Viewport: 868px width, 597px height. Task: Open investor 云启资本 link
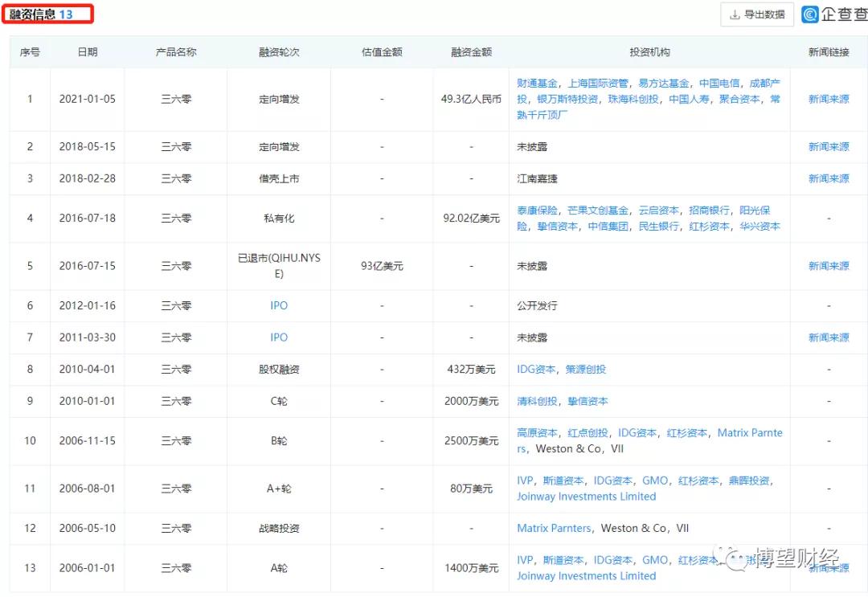pyautogui.click(x=659, y=211)
